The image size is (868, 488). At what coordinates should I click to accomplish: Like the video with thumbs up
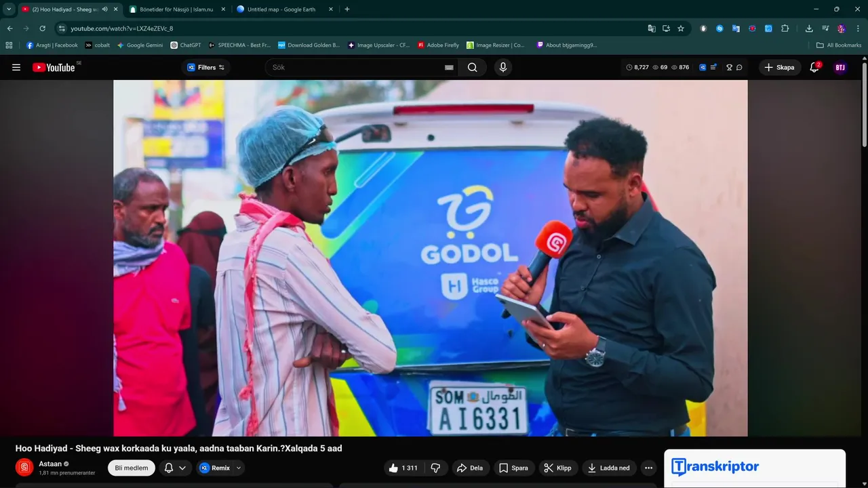coord(403,468)
